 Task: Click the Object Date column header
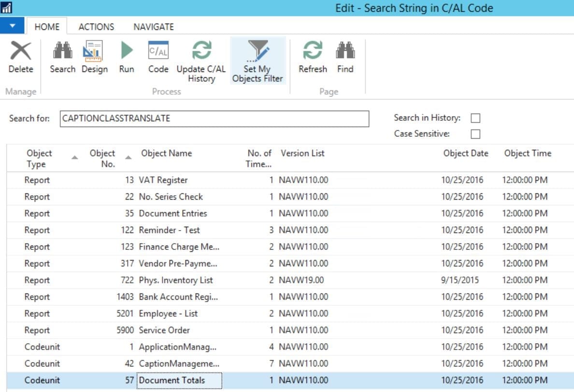click(466, 153)
